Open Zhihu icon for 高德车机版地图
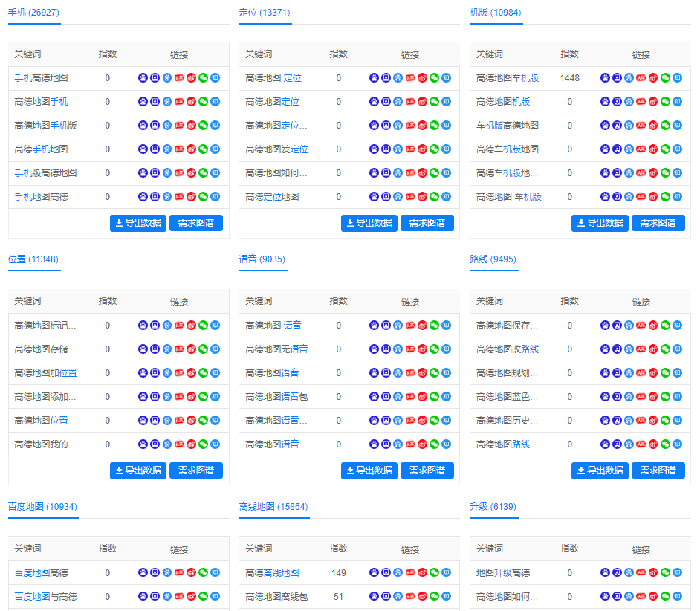Screen dimensions: 700x611 [x=677, y=149]
